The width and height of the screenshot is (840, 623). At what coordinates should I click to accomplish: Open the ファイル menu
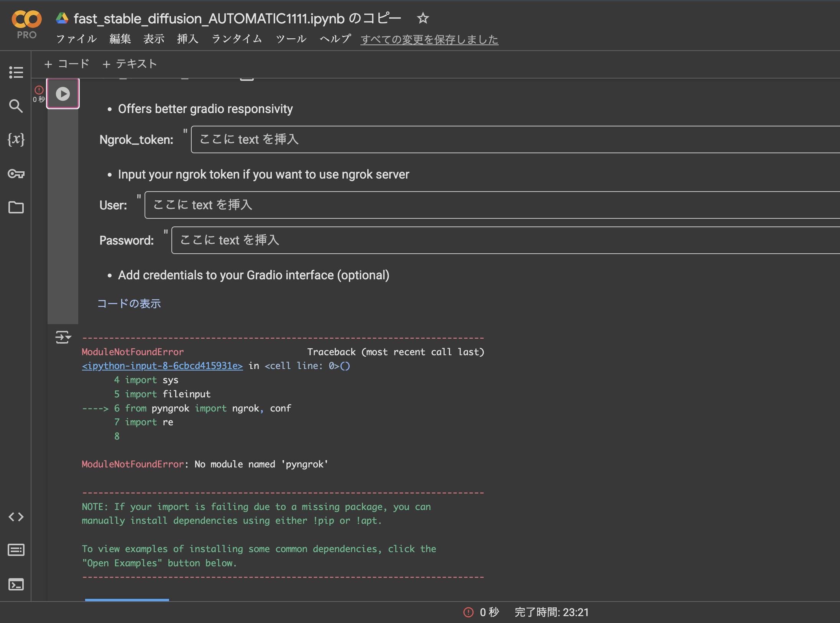76,39
